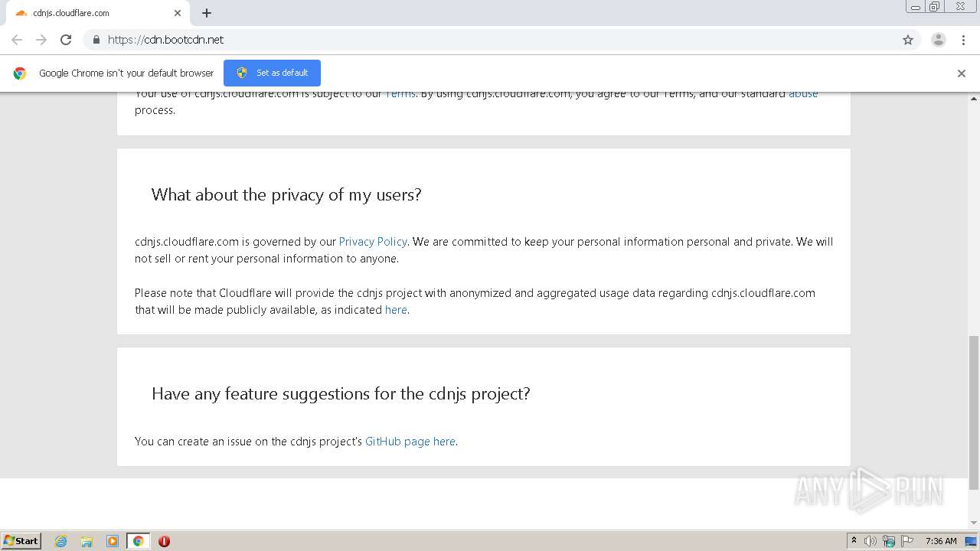Close the cdnjs.cloudflare.com tab
980x551 pixels.
(178, 13)
